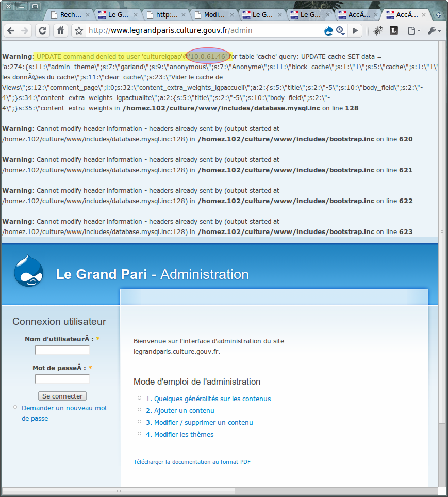Open "1. Quelques généralités sur les contenus"
This screenshot has height=497, width=448.
[208, 399]
